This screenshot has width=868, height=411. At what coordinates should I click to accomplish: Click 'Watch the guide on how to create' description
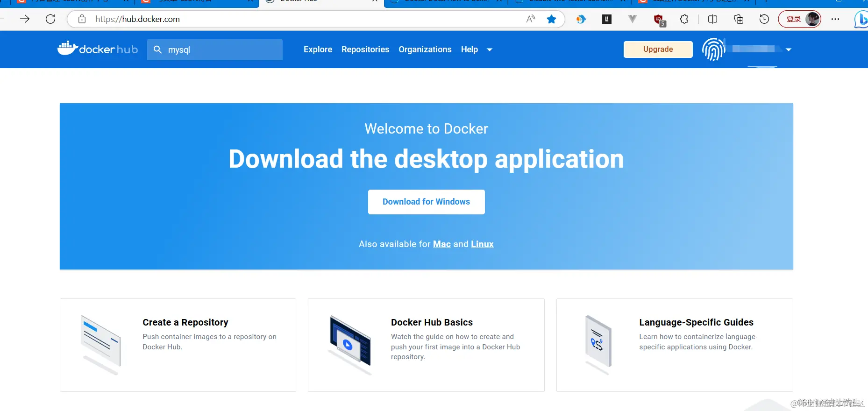(455, 347)
